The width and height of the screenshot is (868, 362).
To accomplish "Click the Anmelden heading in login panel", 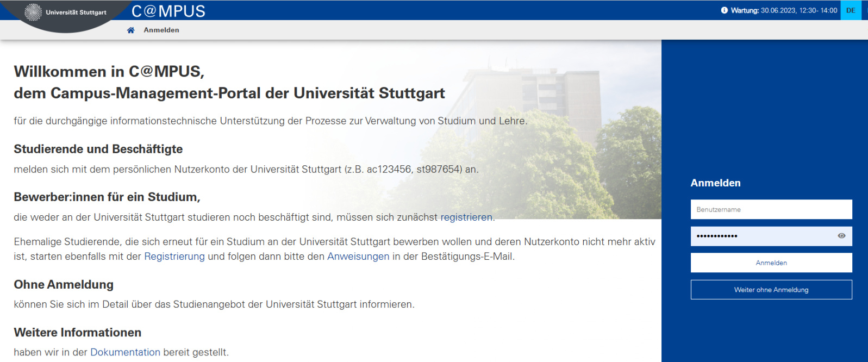I will [x=715, y=183].
